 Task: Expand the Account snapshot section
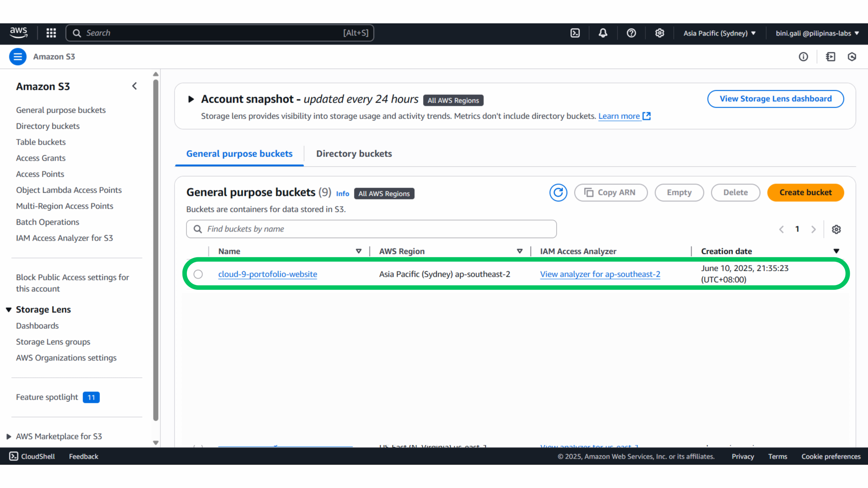pos(191,99)
